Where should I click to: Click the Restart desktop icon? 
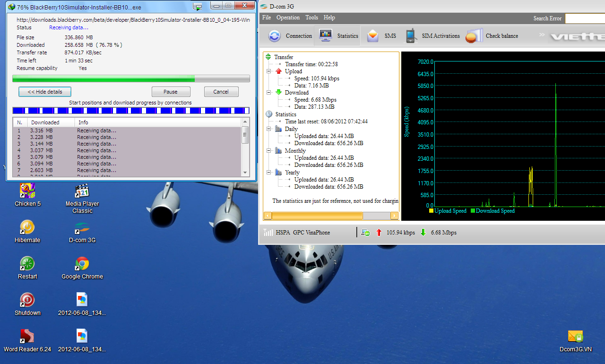click(x=27, y=268)
